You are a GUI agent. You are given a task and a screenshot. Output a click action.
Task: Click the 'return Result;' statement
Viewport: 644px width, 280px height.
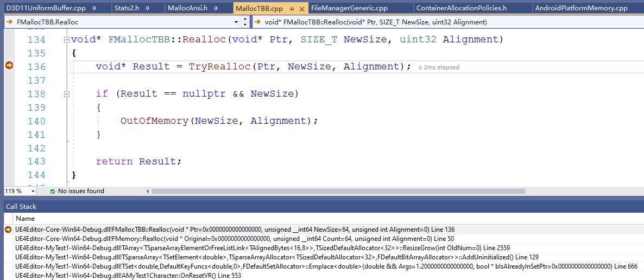[x=138, y=161]
